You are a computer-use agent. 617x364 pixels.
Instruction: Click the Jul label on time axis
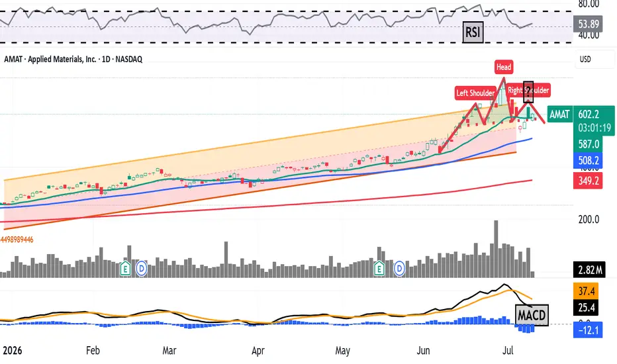tap(508, 350)
